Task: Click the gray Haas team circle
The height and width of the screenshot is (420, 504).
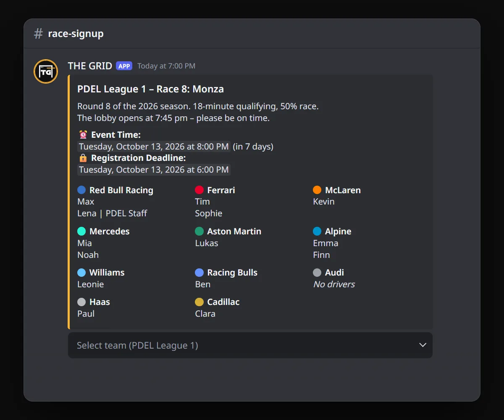Action: 81,302
